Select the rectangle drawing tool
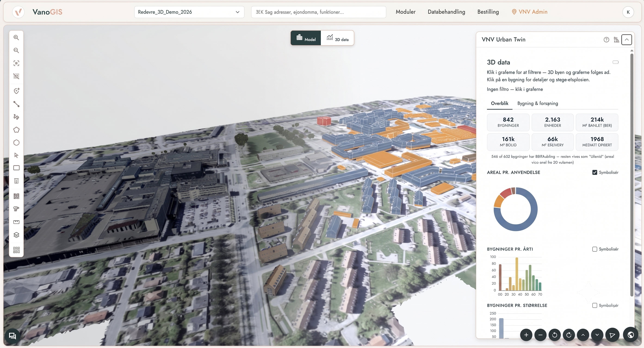644x348 pixels. click(x=16, y=168)
